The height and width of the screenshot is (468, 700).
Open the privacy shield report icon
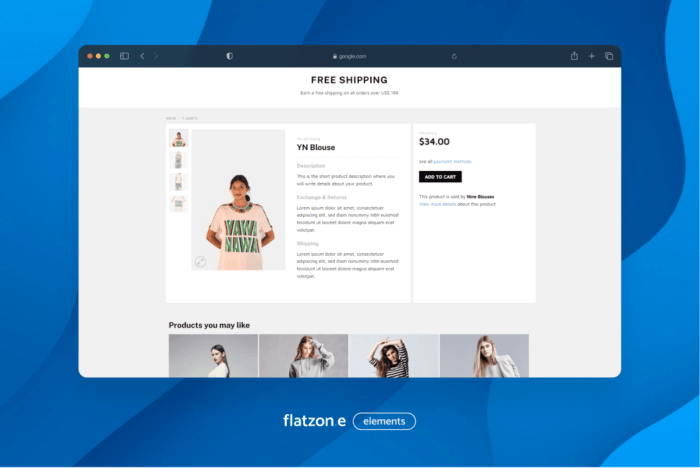229,56
